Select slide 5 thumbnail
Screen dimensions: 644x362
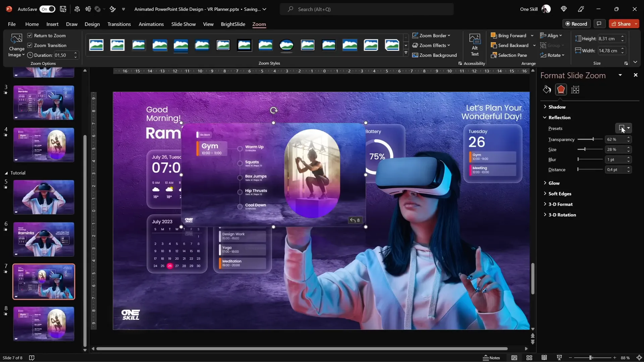point(44,197)
